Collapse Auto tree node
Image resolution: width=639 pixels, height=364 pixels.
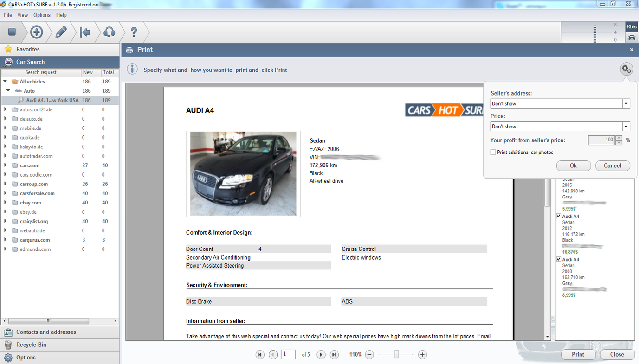point(8,91)
